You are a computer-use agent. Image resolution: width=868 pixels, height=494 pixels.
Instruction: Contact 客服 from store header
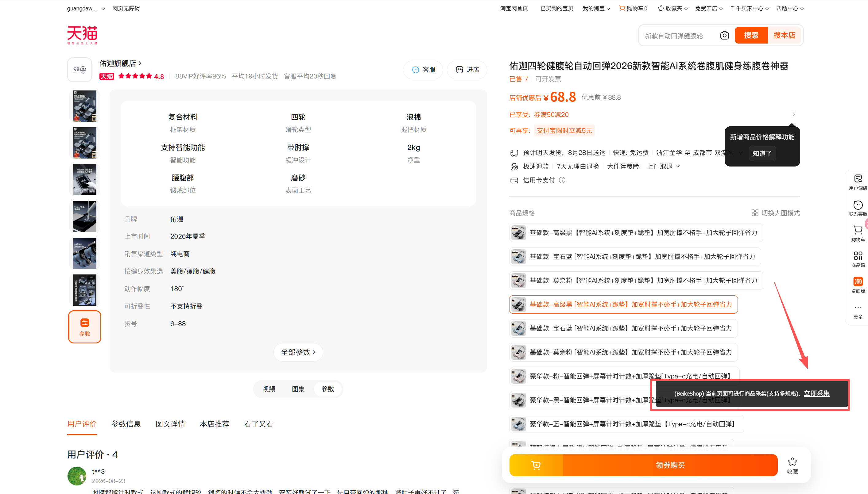point(423,70)
